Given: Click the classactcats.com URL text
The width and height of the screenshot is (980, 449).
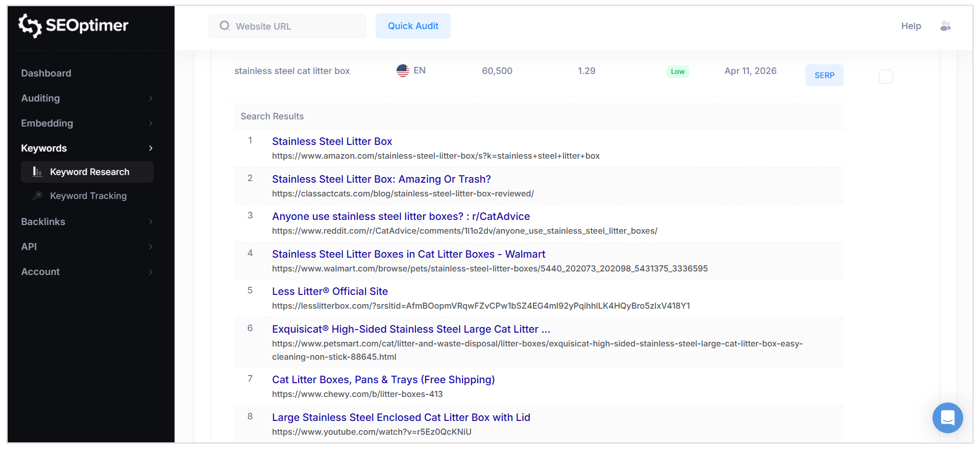Looking at the screenshot, I should coord(403,194).
